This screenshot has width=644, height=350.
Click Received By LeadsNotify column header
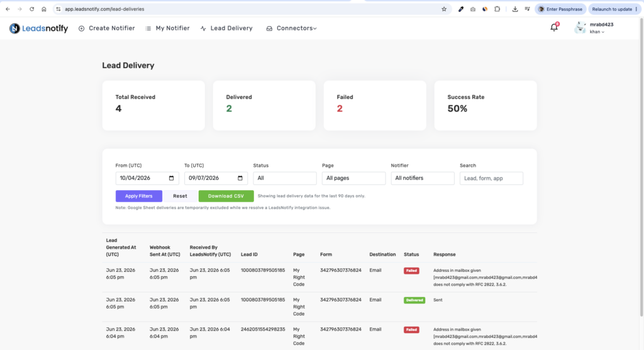pyautogui.click(x=210, y=251)
